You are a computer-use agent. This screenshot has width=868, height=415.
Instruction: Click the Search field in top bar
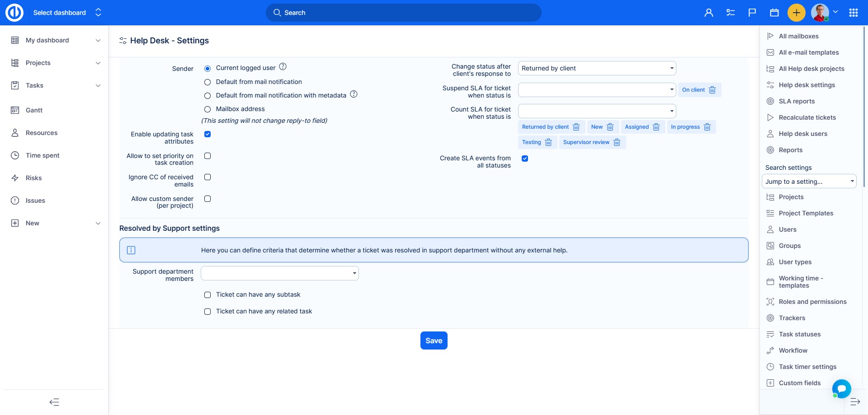[403, 13]
